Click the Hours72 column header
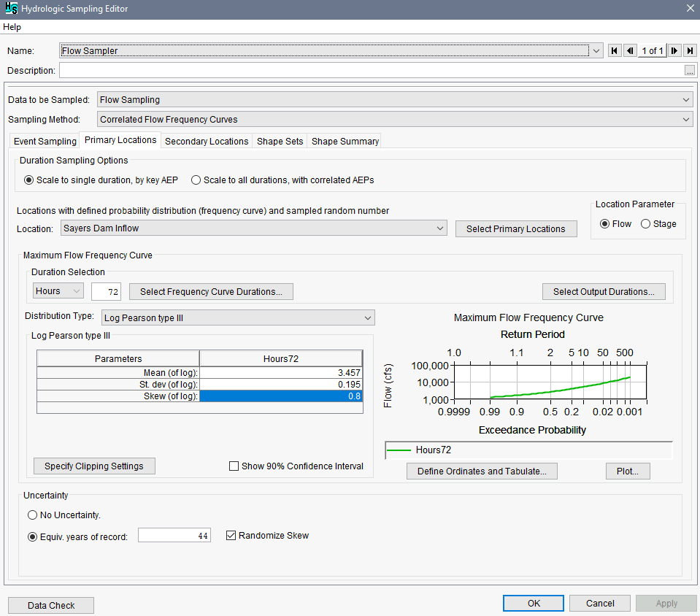 (281, 358)
